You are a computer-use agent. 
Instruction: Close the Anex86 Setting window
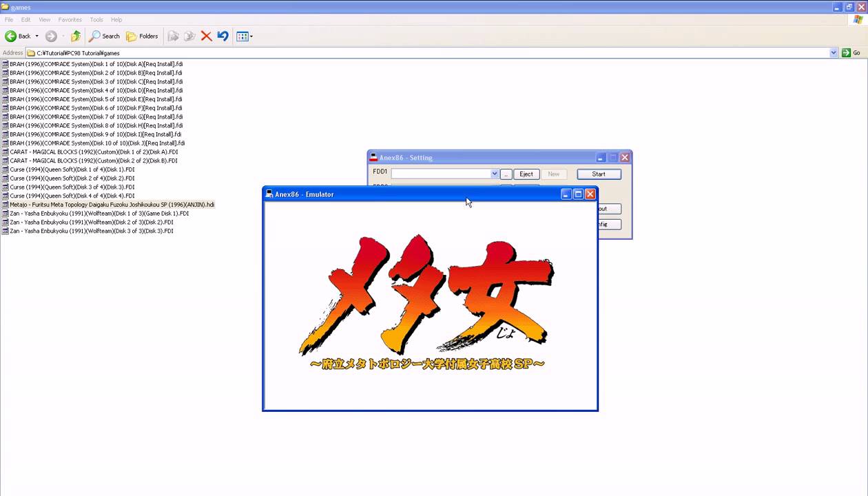pyautogui.click(x=625, y=158)
